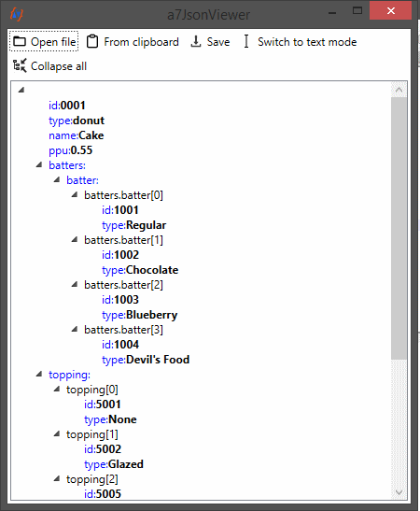Click the Save download-arrow icon
The height and width of the screenshot is (511, 420).
click(195, 42)
